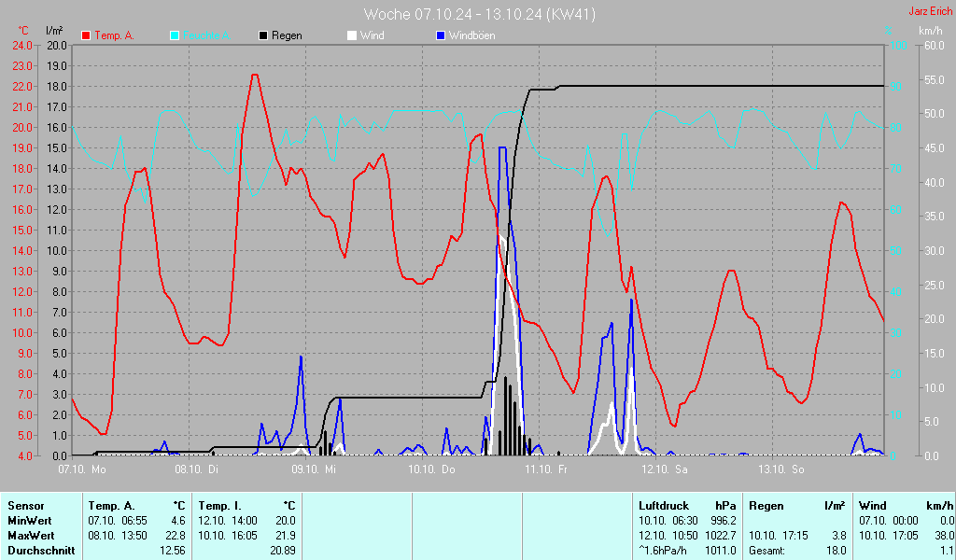The width and height of the screenshot is (956, 560).
Task: Select the 08.10. Di date marker
Action: point(197,469)
